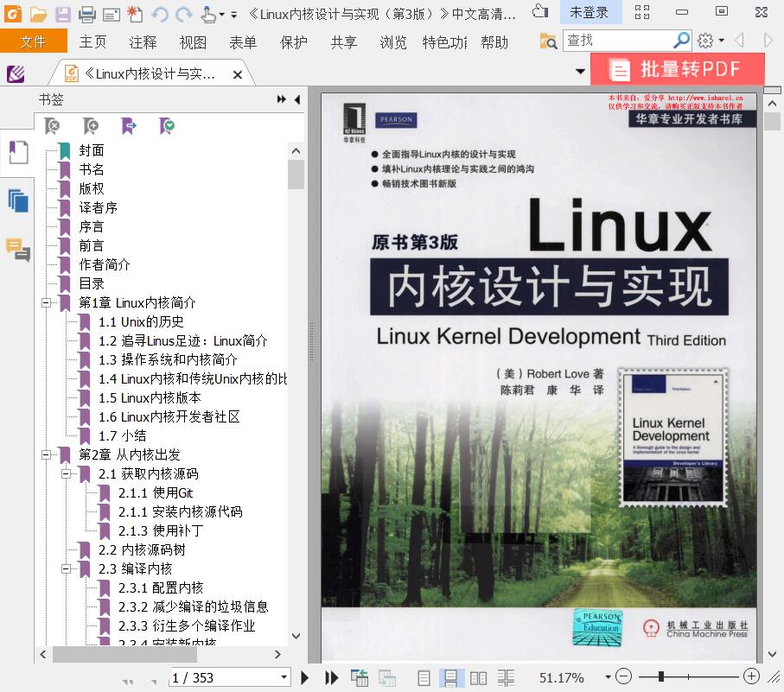Print the document using printer icon
Image resolution: width=784 pixels, height=692 pixels.
(x=86, y=14)
